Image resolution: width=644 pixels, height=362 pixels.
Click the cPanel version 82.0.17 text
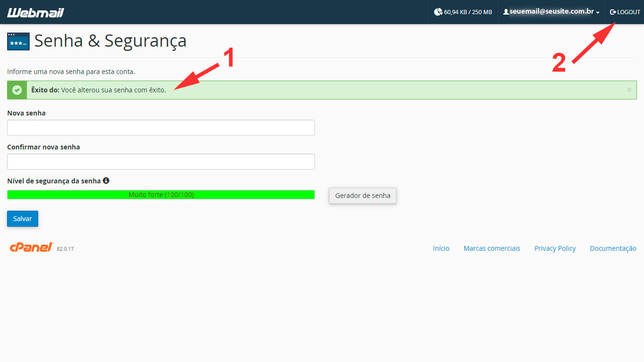(x=66, y=249)
